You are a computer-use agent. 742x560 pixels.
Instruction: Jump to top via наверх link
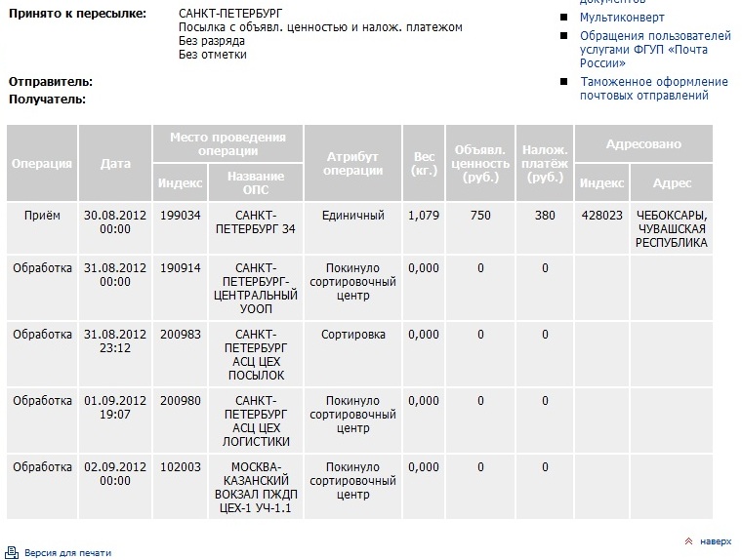click(716, 541)
